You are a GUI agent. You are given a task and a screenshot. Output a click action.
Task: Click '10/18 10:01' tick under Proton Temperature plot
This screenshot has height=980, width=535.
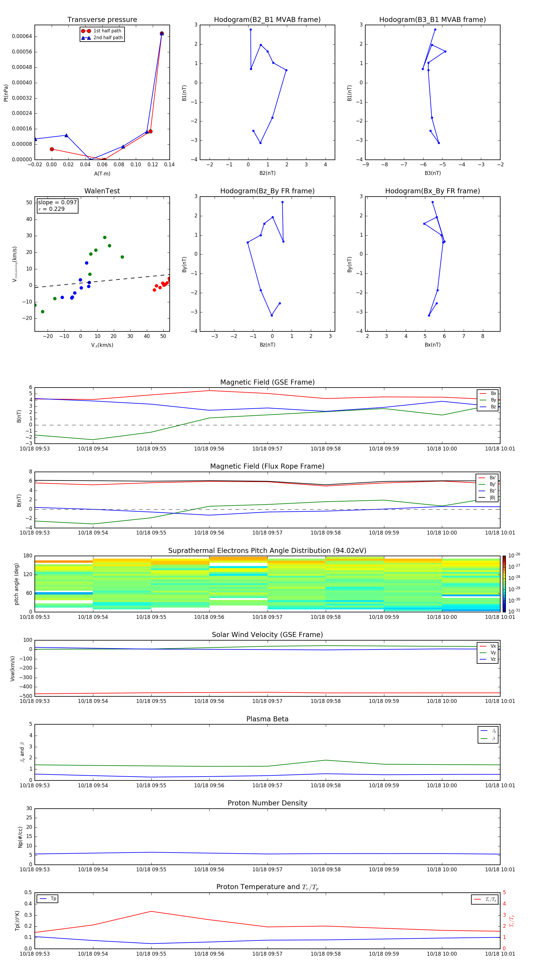(x=500, y=954)
